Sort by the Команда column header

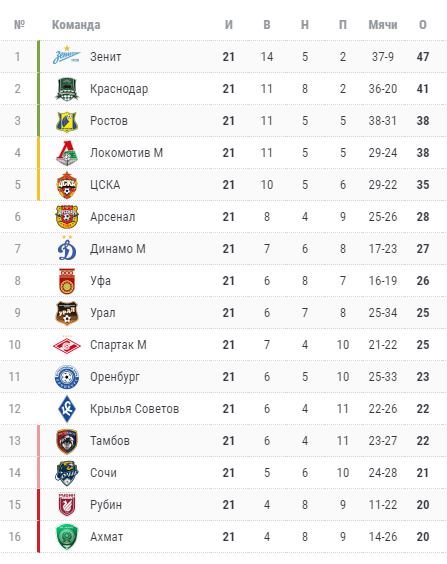click(76, 25)
